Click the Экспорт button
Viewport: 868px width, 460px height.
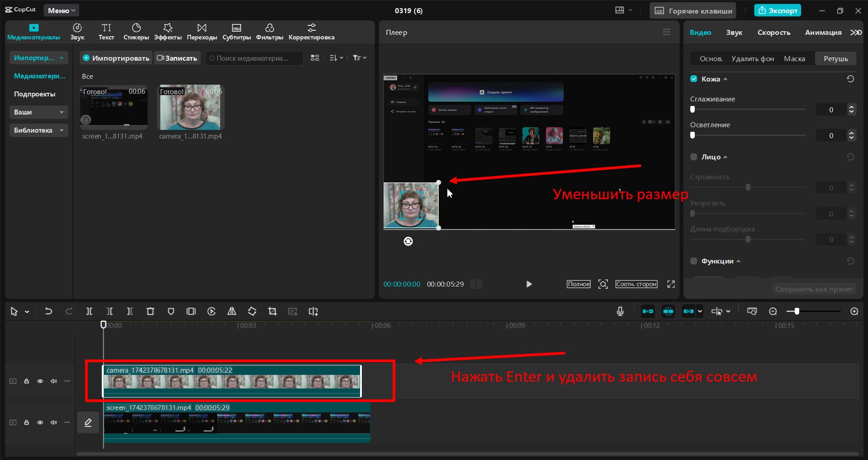(x=778, y=10)
